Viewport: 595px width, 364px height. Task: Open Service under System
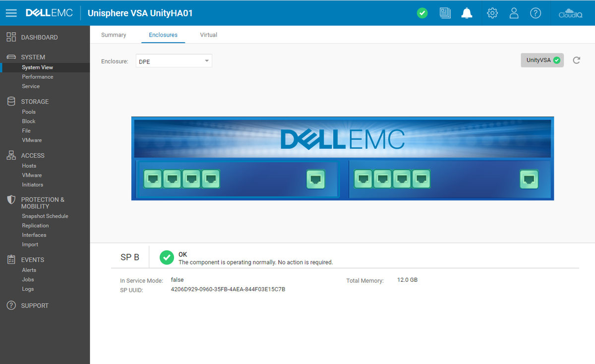(x=31, y=86)
